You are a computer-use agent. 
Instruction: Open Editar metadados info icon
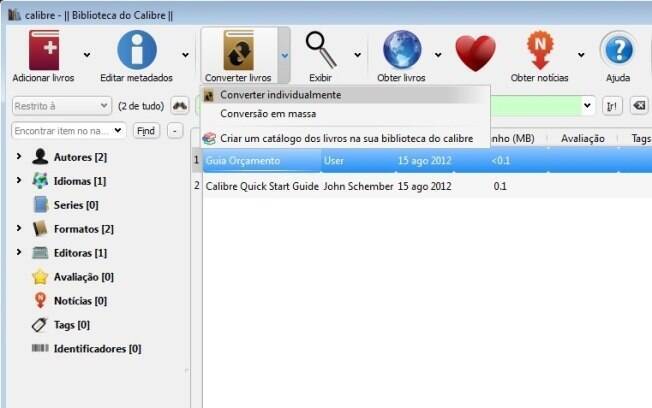pos(137,50)
